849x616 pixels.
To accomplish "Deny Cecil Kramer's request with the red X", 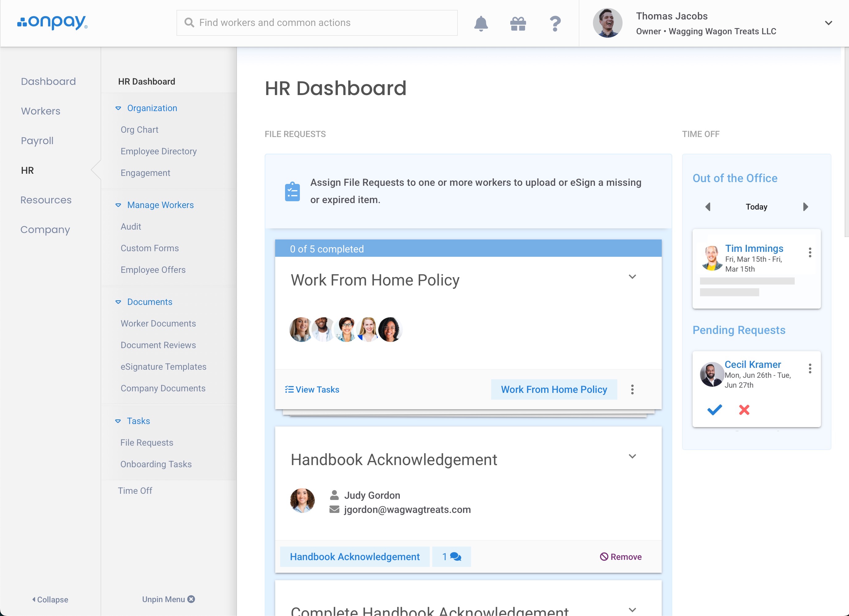I will click(744, 410).
